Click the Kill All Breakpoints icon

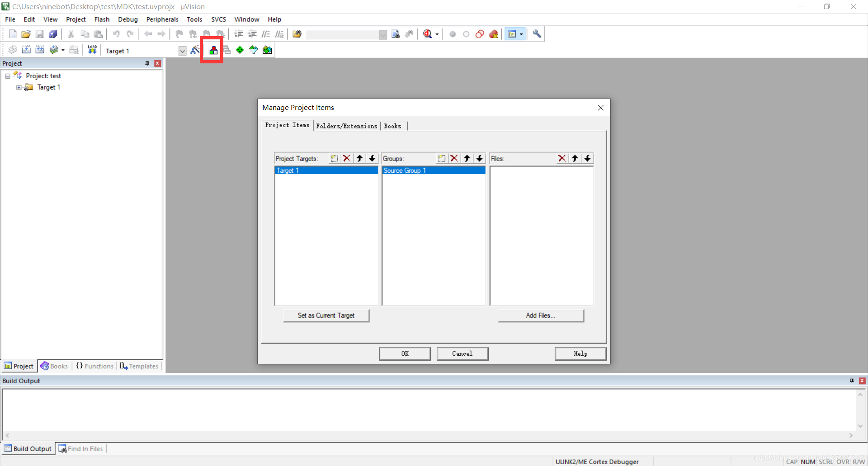pyautogui.click(x=493, y=34)
